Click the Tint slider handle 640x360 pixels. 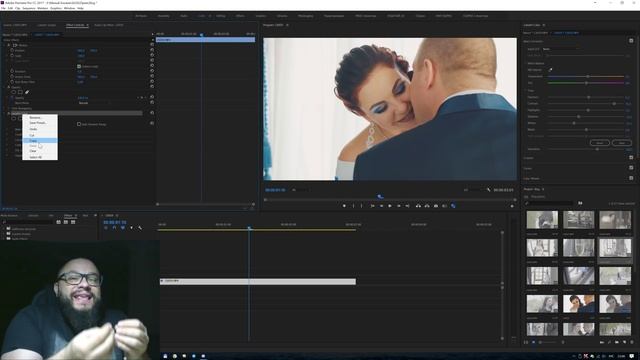[586, 83]
